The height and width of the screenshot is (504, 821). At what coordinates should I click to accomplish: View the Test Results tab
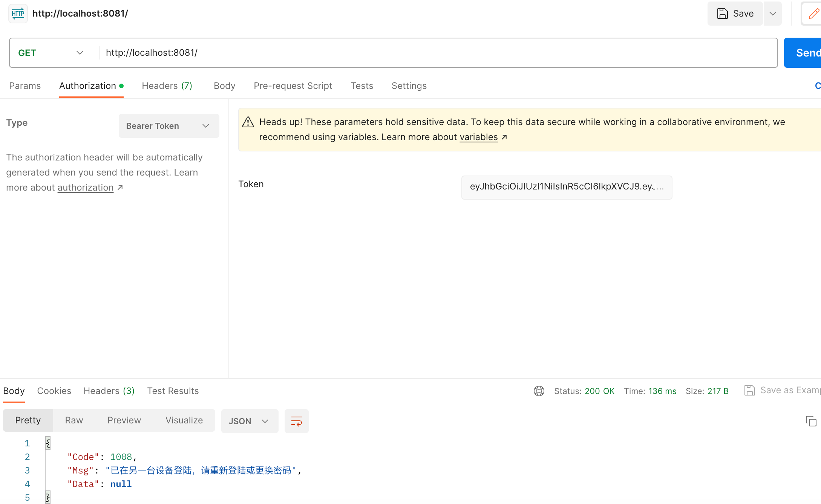coord(173,391)
